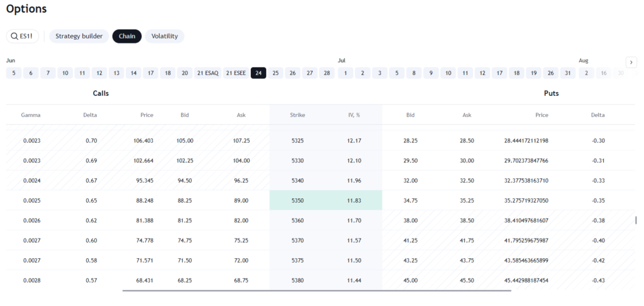
Task: Click put price 41.795259675987
Action: 526,240
